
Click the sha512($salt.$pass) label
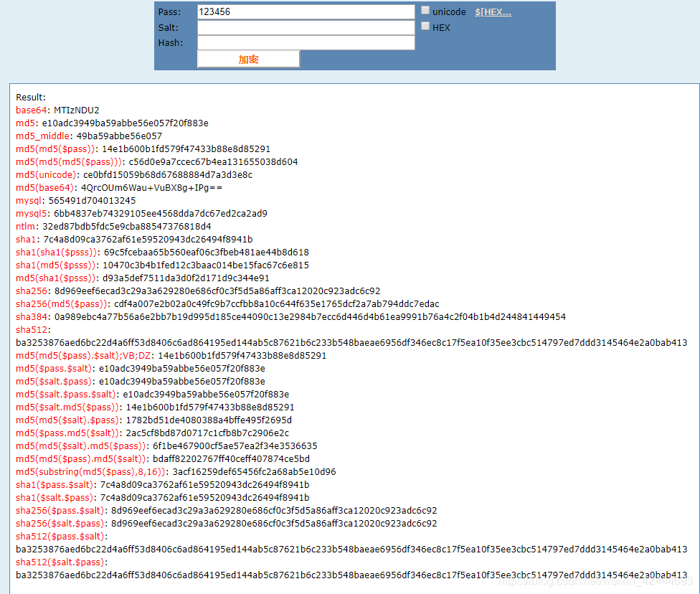click(61, 563)
